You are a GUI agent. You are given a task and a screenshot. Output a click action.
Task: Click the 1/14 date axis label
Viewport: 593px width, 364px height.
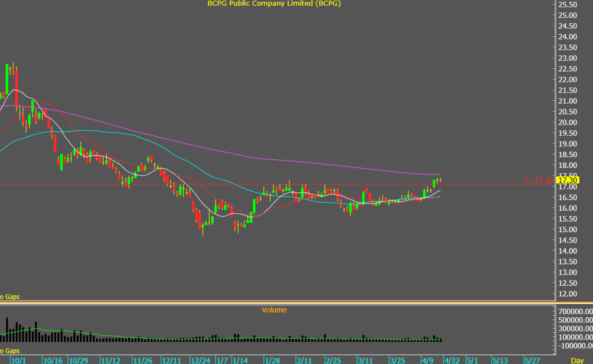pyautogui.click(x=240, y=361)
